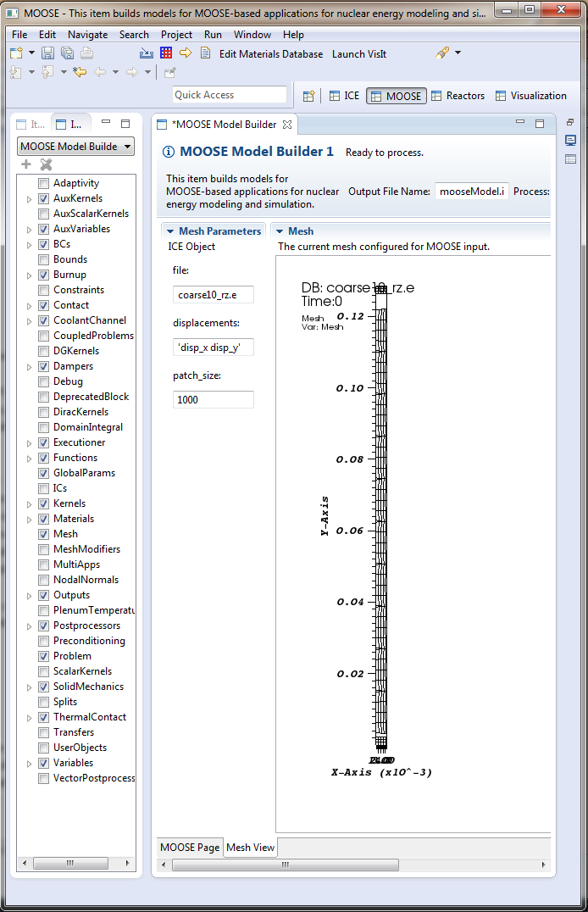Click into the Quick Access field
588x912 pixels.
(230, 95)
